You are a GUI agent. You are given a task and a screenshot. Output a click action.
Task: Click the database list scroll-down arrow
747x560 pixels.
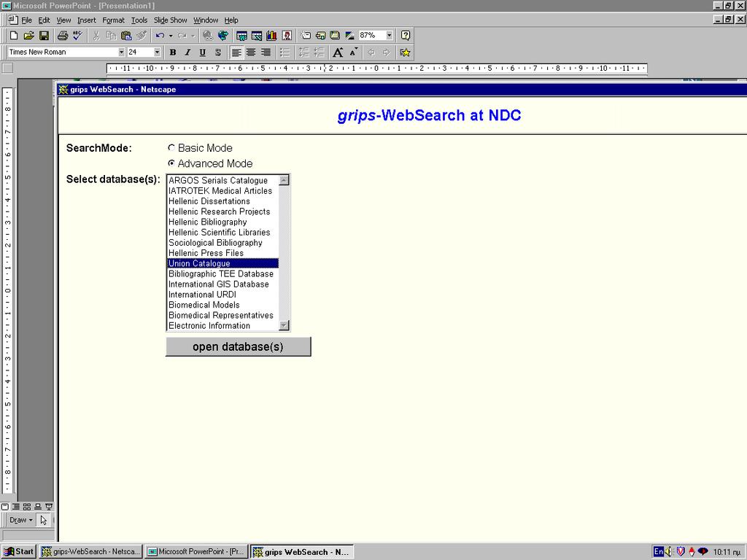tap(284, 325)
